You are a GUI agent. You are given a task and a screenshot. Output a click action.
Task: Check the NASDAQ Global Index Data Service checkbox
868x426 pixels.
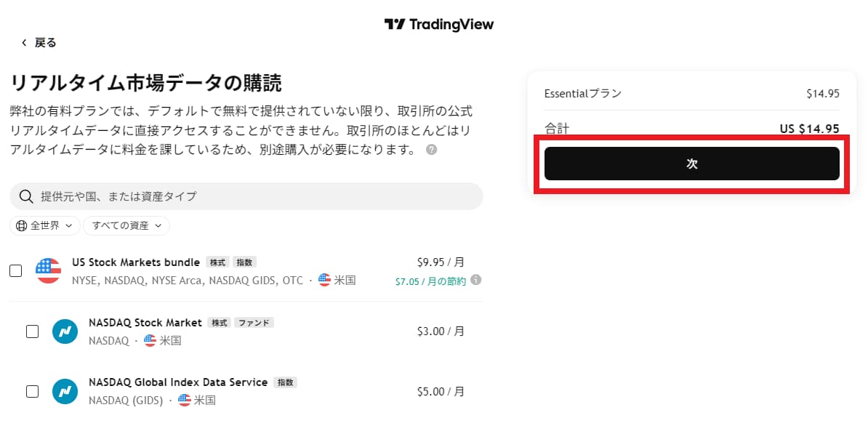[33, 391]
